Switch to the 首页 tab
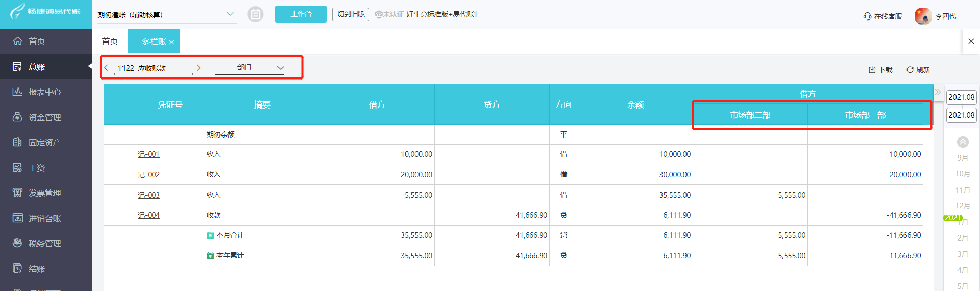Viewport: 980px width, 291px height. pyautogui.click(x=110, y=41)
